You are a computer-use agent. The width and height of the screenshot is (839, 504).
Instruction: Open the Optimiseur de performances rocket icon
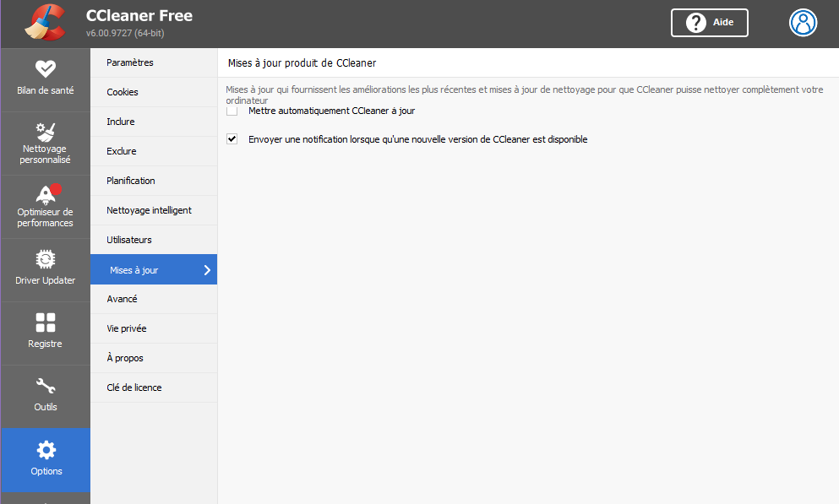(x=46, y=194)
